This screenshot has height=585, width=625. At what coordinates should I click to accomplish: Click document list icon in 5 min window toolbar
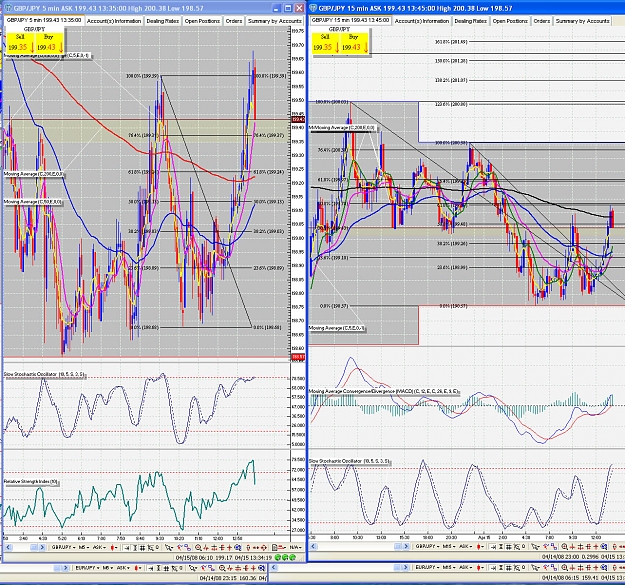[274, 548]
